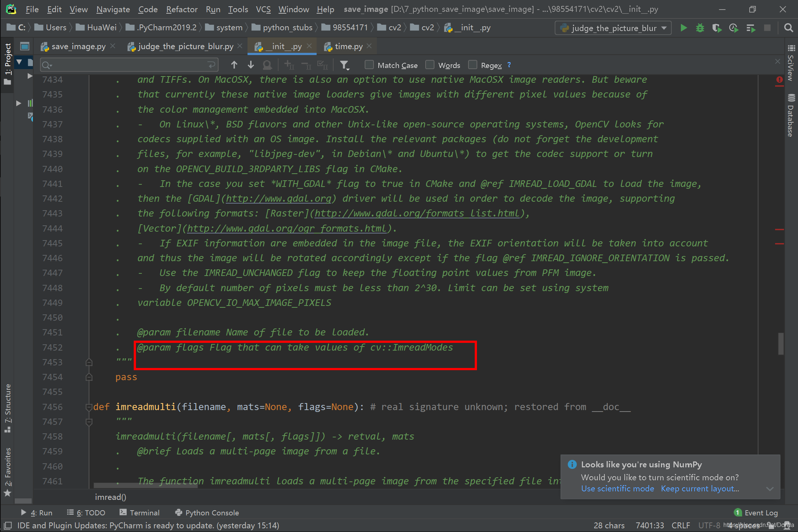Open the Python Console tool window

[x=207, y=513]
